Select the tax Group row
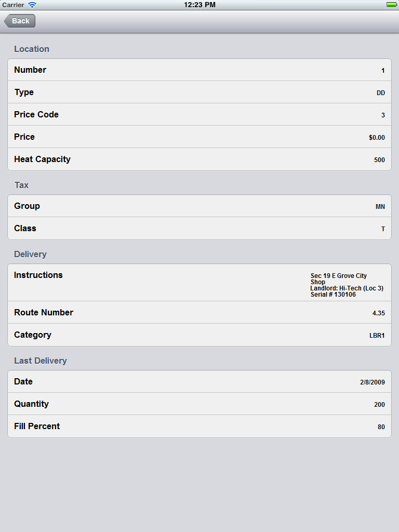The image size is (399, 532). pos(199,206)
